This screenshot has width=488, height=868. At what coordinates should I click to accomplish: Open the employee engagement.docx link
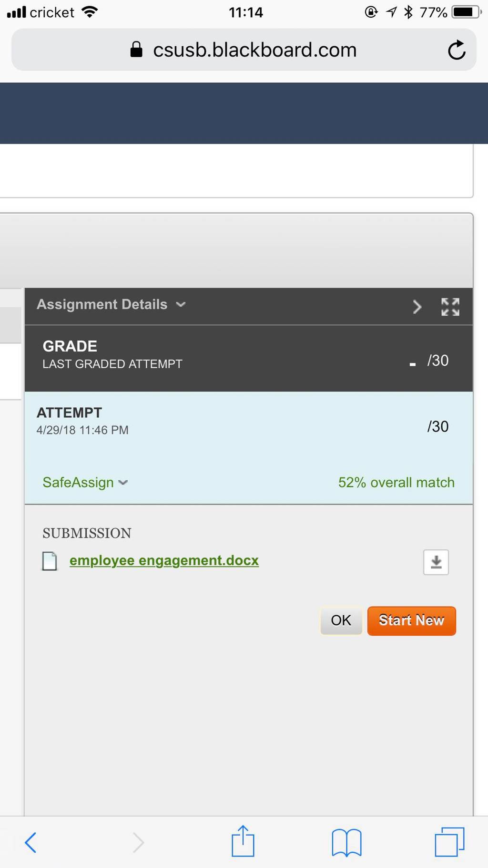(x=164, y=560)
